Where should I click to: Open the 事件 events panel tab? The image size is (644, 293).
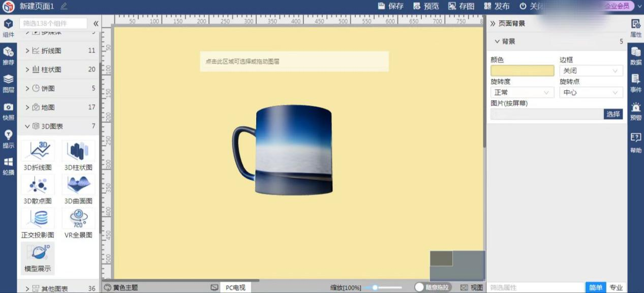pos(636,83)
